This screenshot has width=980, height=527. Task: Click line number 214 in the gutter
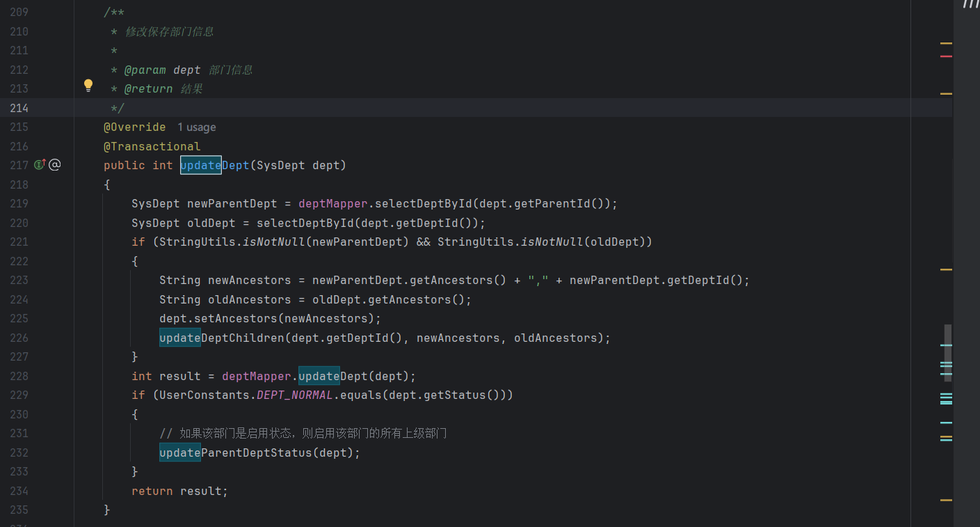pyautogui.click(x=19, y=108)
